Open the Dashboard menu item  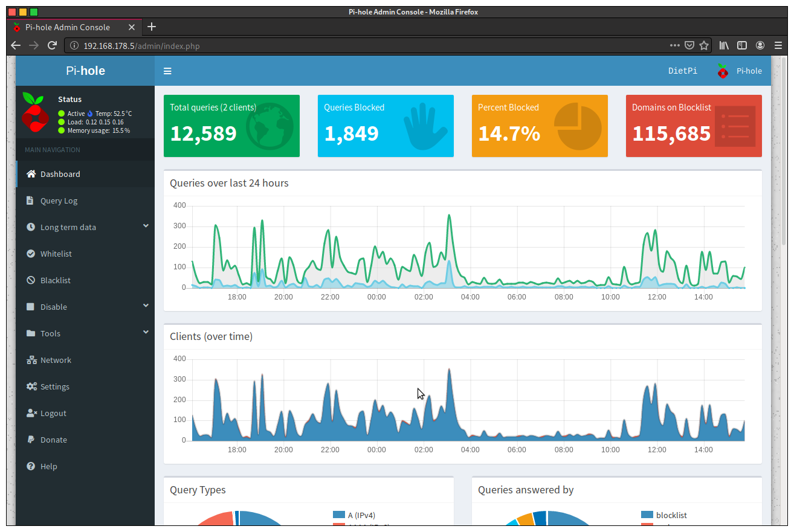pyautogui.click(x=86, y=174)
